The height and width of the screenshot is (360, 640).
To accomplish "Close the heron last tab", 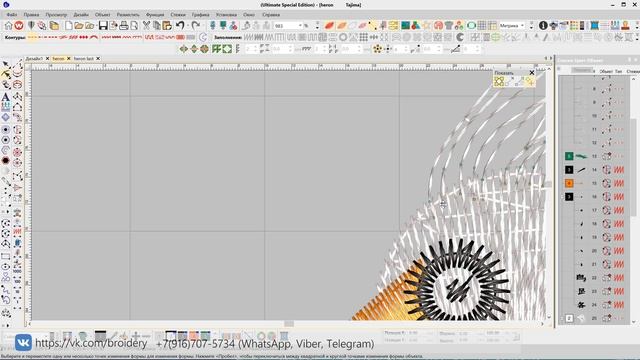I will pos(98,59).
